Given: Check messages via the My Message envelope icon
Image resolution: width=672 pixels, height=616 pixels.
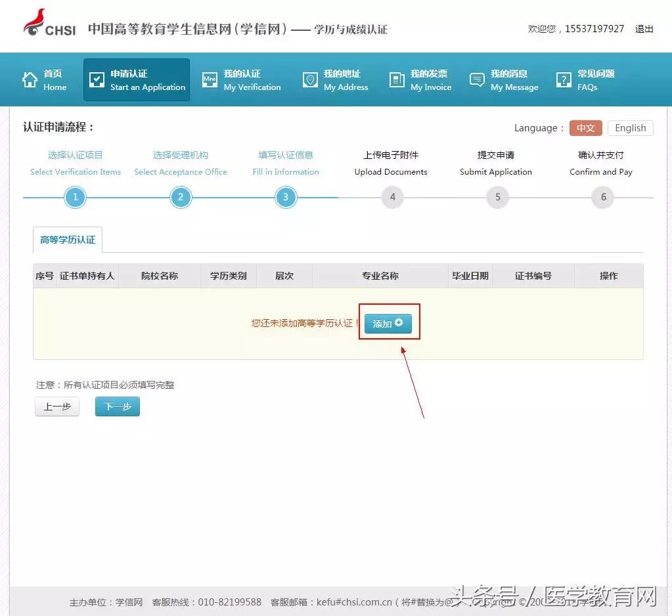Looking at the screenshot, I should point(476,79).
